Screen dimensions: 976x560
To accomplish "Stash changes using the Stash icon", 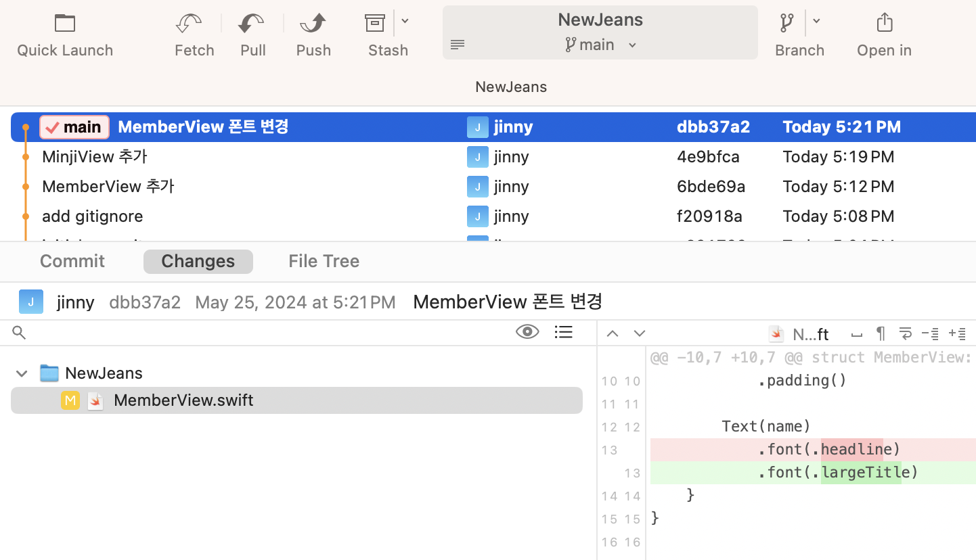I will click(x=375, y=23).
